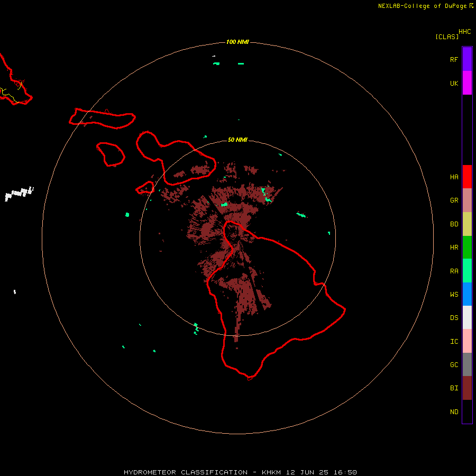Pick the dark green HR swatch
This screenshot has width=476, height=476.
467,248
